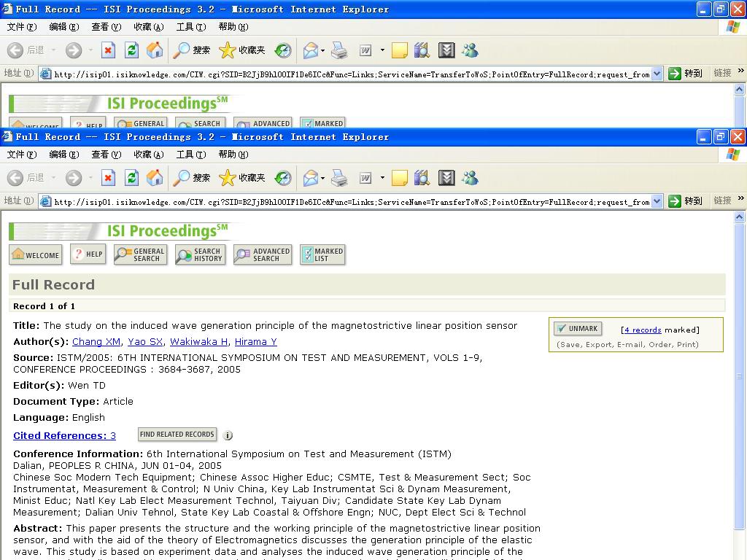Open Help button on ISI Proceedings page
The height and width of the screenshot is (560, 747).
[88, 254]
